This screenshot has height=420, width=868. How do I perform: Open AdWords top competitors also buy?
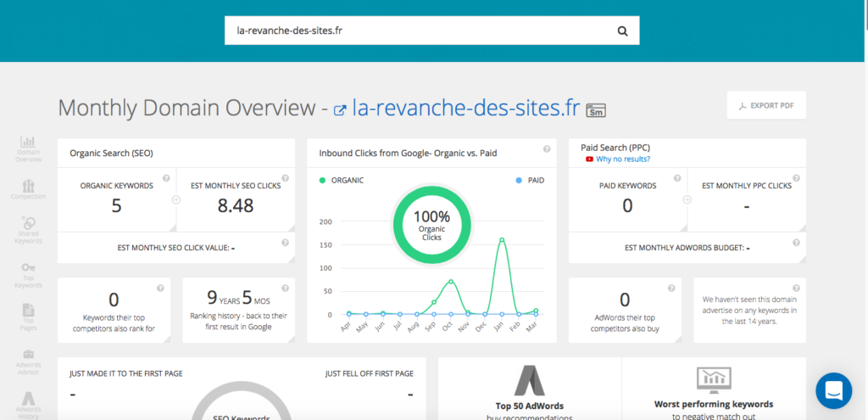pyautogui.click(x=625, y=311)
